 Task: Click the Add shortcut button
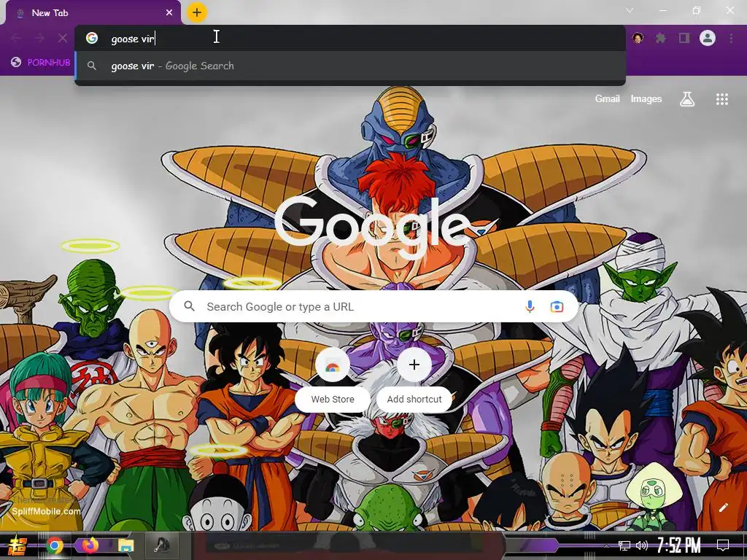pyautogui.click(x=414, y=379)
